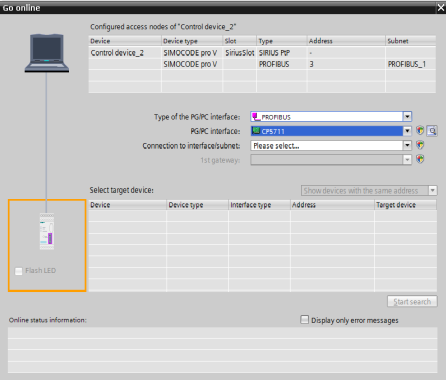Click the Address header in access nodes table

click(346, 41)
